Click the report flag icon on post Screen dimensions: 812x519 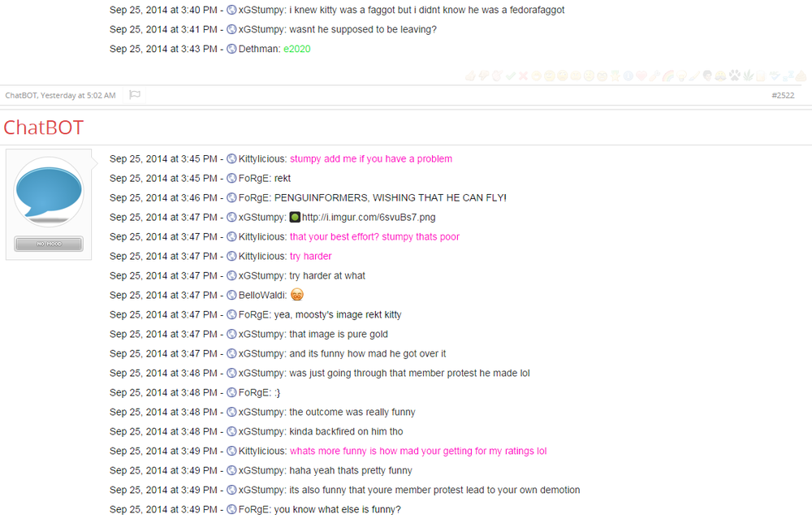135,95
